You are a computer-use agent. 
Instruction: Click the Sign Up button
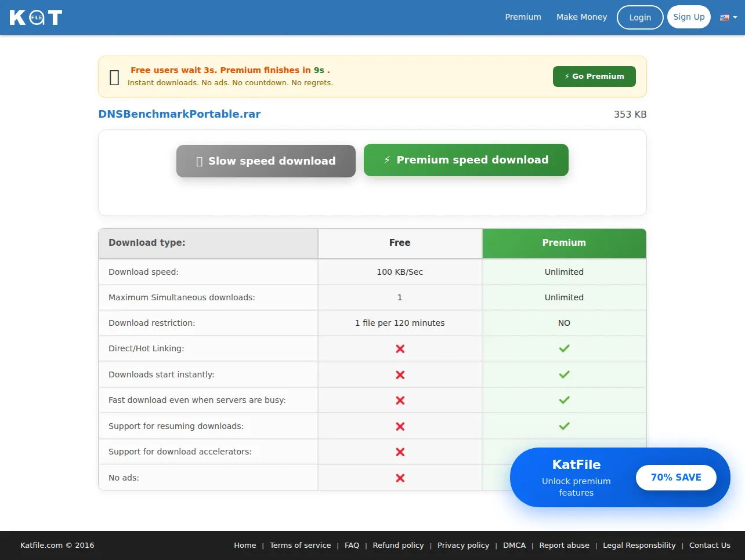(x=689, y=17)
